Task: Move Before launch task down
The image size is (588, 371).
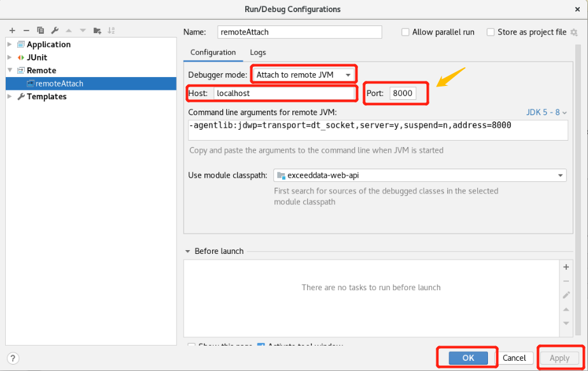Action: tap(566, 323)
